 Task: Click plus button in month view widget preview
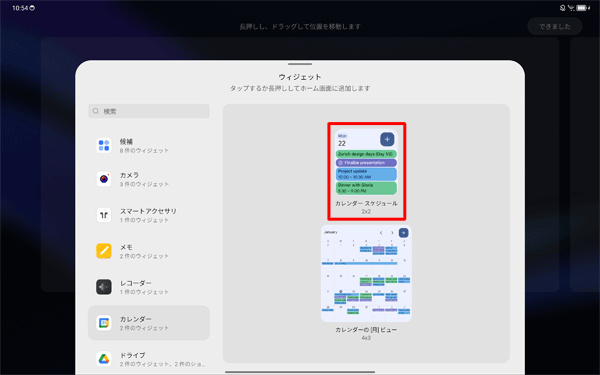tap(403, 233)
